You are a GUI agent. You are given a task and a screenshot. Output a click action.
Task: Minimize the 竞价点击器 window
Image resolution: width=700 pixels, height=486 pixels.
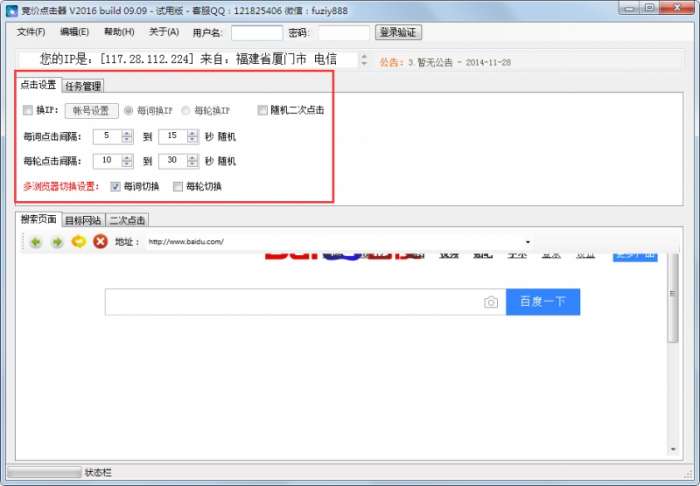coord(629,8)
